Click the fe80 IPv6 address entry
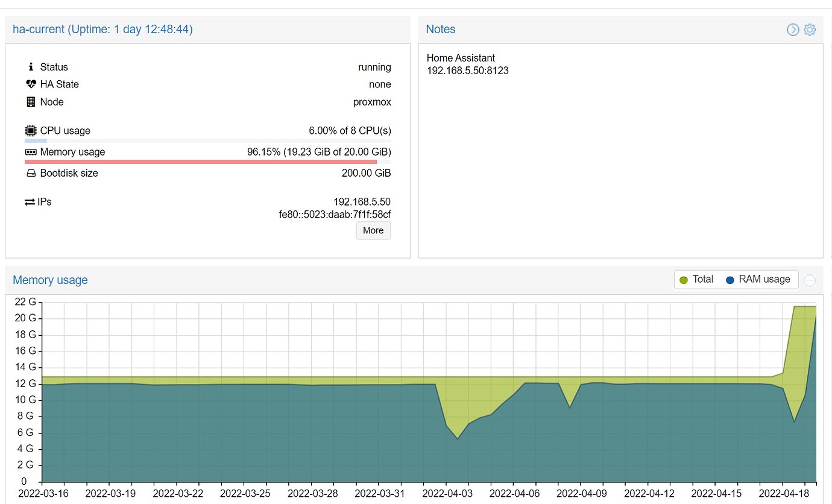 point(335,215)
